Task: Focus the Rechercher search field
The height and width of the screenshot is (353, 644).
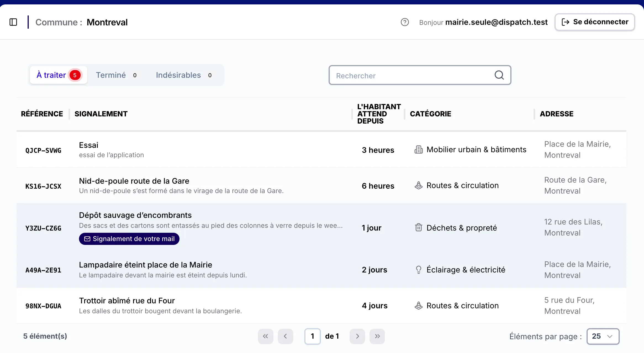Action: [420, 75]
